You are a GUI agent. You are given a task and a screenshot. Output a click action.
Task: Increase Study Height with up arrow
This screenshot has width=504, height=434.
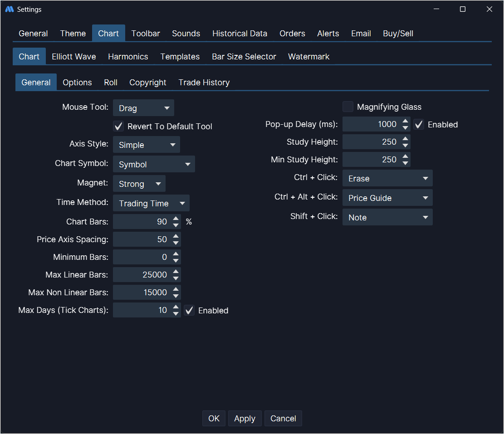pyautogui.click(x=406, y=139)
